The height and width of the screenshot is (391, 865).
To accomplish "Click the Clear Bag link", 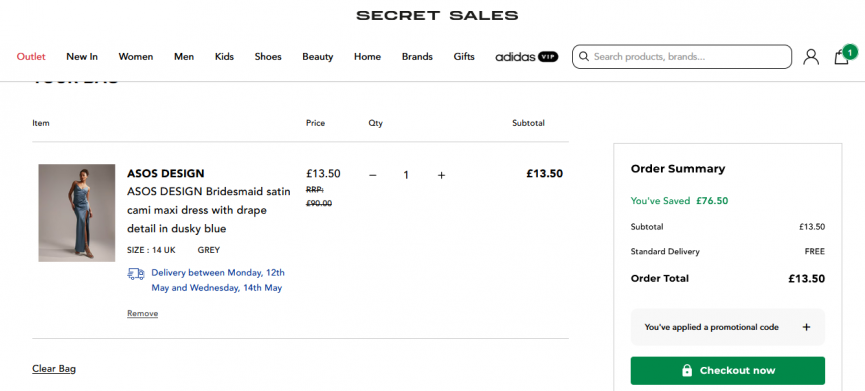I will (54, 368).
